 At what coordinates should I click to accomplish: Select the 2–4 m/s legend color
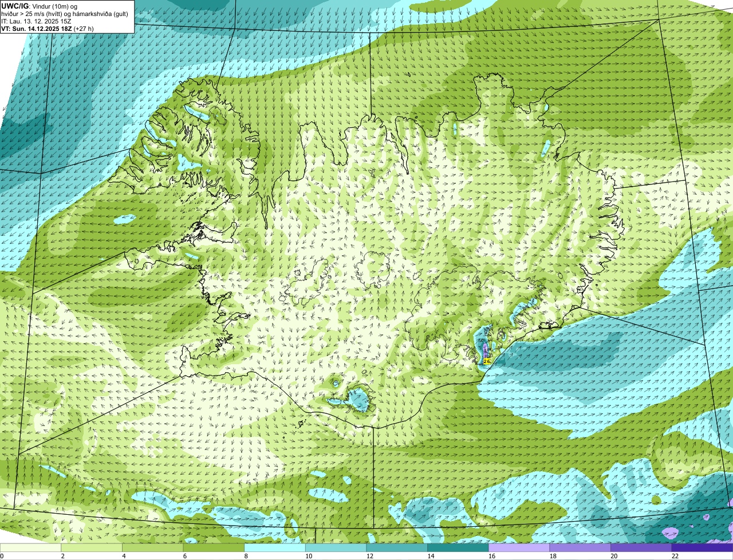point(92,547)
